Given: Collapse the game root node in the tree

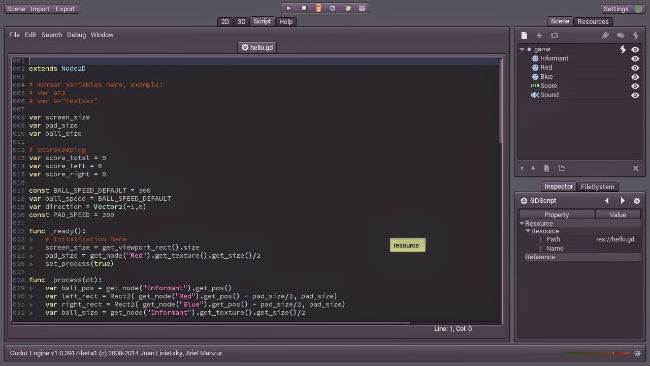Looking at the screenshot, I should tap(522, 49).
